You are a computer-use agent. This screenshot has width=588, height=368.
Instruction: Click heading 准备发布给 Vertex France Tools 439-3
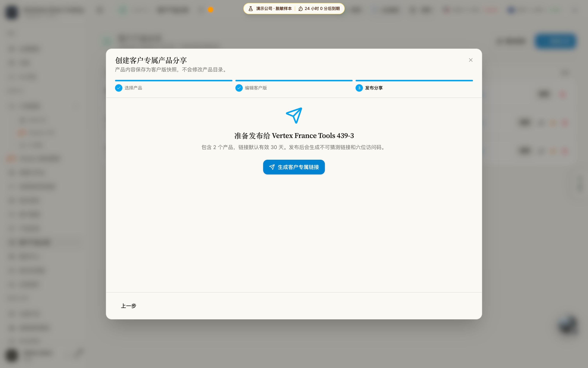[294, 136]
